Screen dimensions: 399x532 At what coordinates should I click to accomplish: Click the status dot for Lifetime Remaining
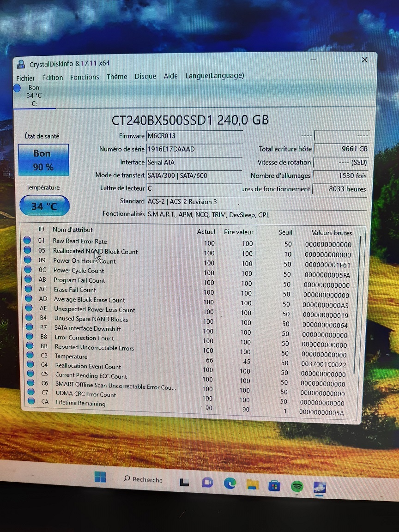click(31, 401)
